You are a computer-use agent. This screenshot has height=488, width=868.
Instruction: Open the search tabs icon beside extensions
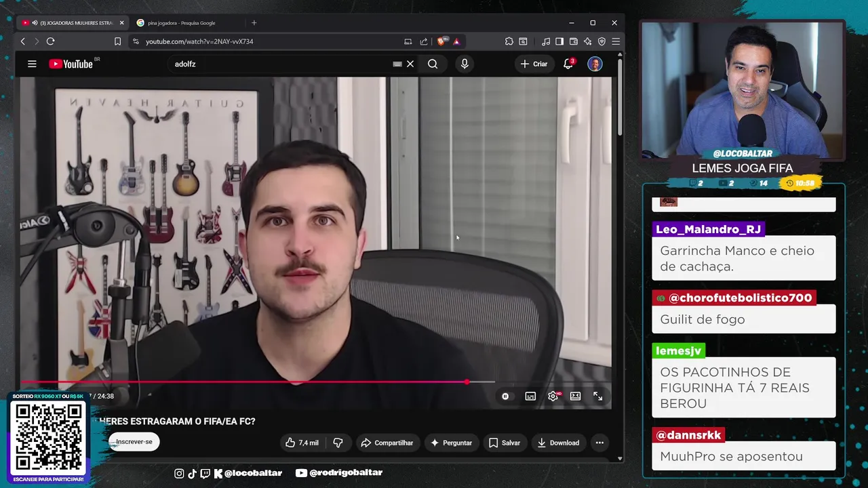pyautogui.click(x=524, y=41)
